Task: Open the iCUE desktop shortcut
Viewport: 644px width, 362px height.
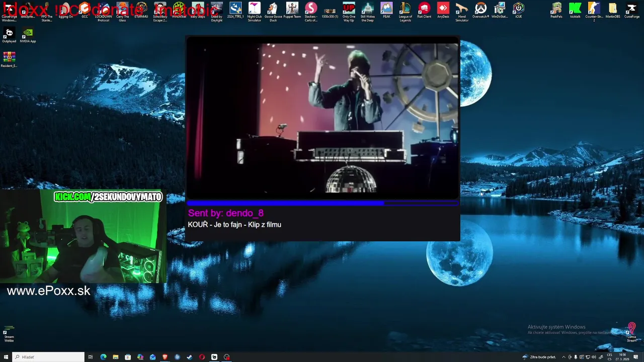Action: [x=519, y=11]
